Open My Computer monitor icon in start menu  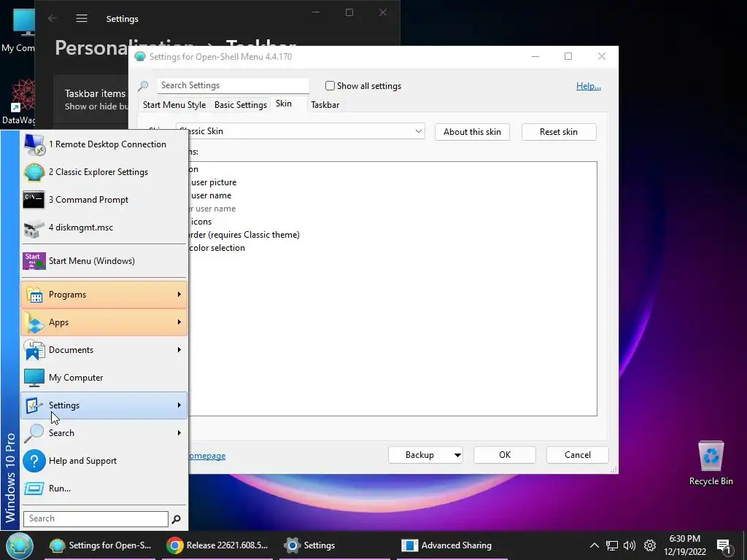(x=34, y=378)
